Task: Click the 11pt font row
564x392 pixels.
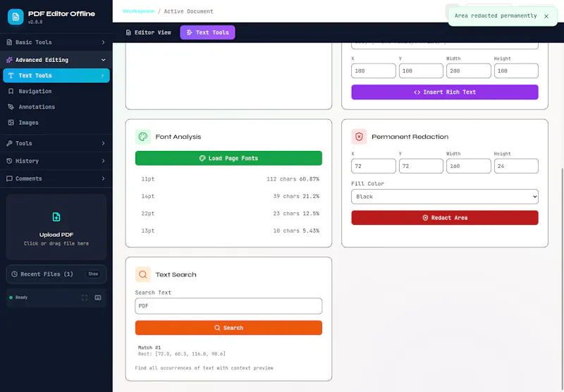Action: [228, 179]
